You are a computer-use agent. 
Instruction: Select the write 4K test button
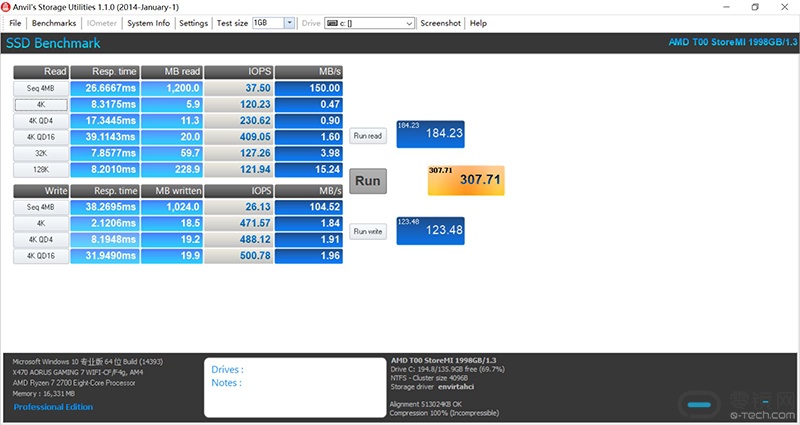coord(41,223)
